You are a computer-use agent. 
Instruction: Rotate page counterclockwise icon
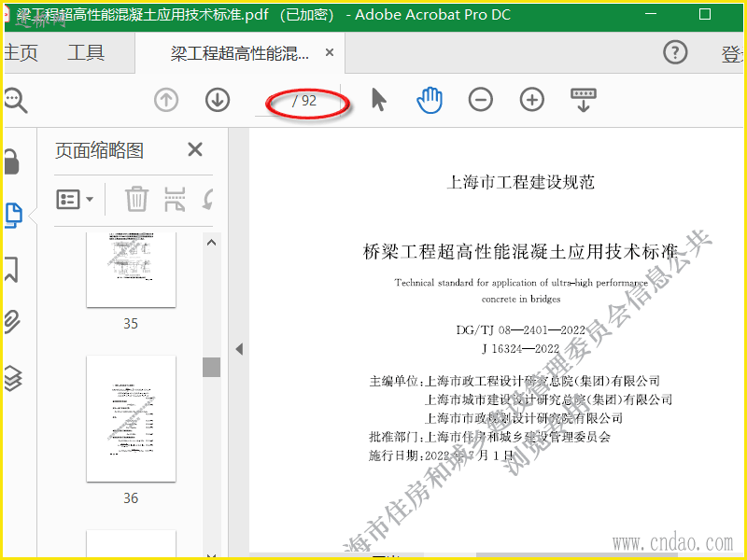click(x=207, y=199)
